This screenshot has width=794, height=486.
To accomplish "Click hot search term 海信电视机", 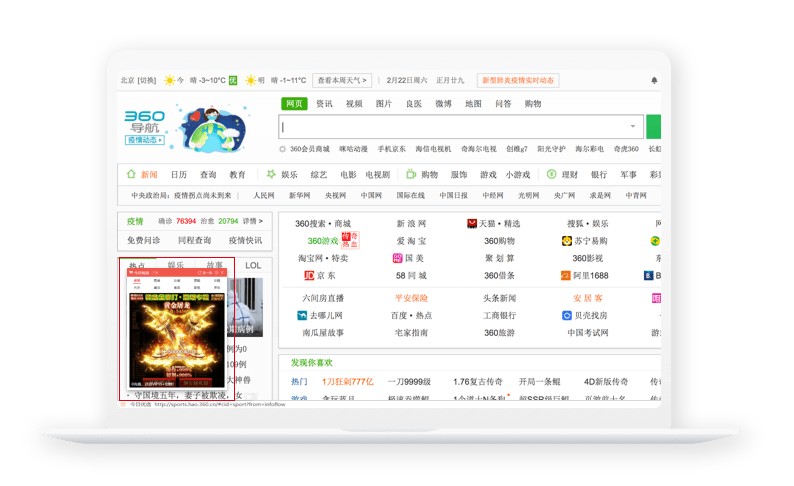I will coord(433,149).
